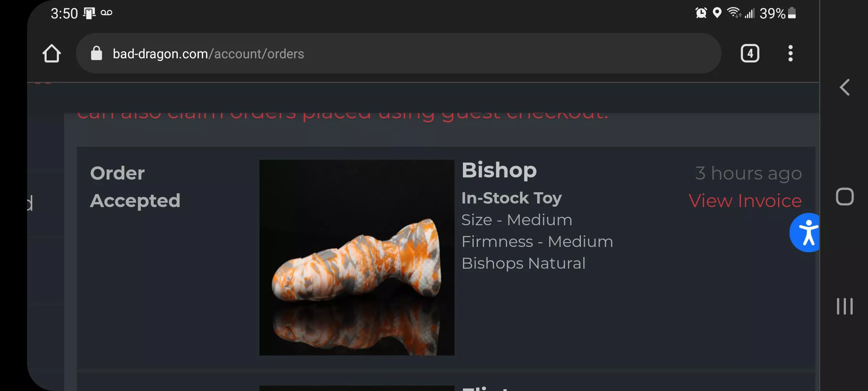Tap the alarm icon in status bar
Screen dimensions: 868x391
pos(701,13)
